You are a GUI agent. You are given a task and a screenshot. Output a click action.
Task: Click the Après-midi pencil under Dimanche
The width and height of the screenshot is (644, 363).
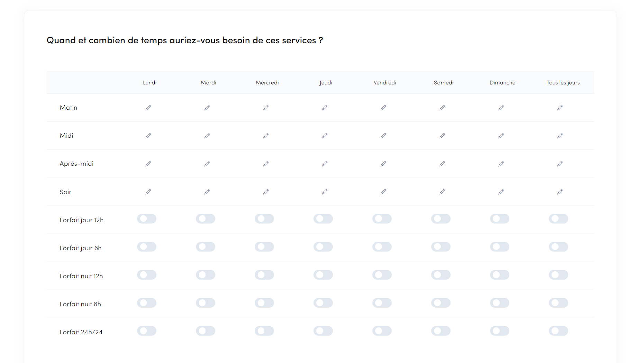[501, 164]
